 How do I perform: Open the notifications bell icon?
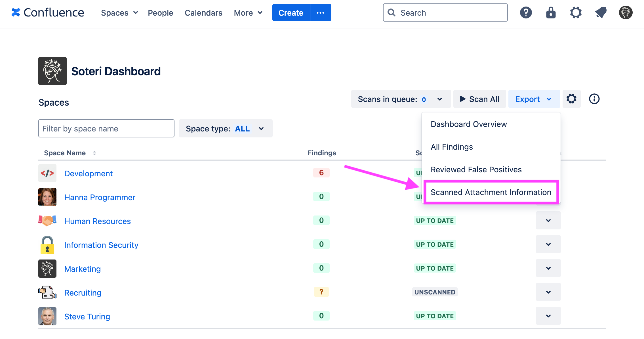click(601, 12)
